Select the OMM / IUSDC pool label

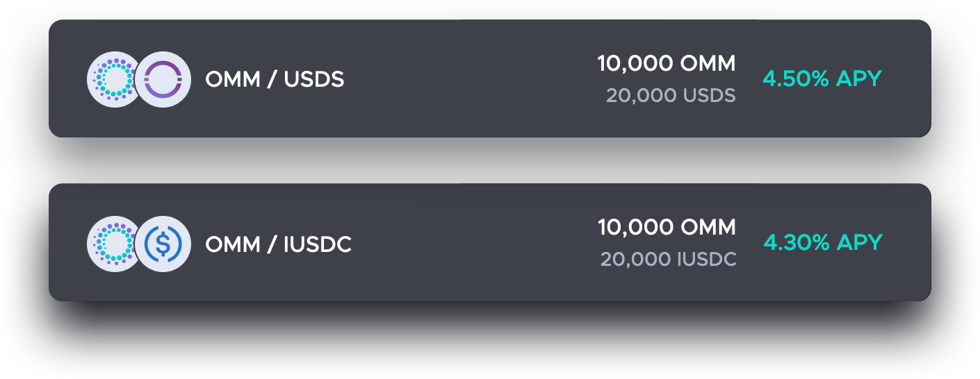[x=278, y=244]
